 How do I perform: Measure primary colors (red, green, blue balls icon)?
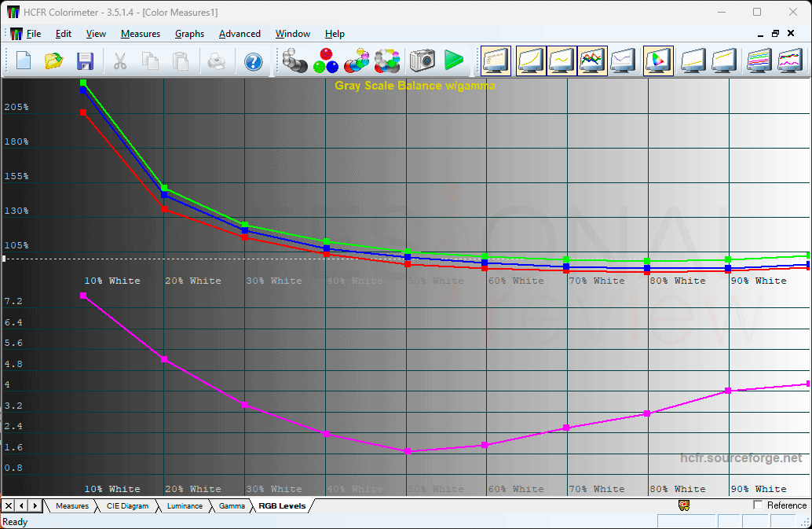tap(326, 61)
